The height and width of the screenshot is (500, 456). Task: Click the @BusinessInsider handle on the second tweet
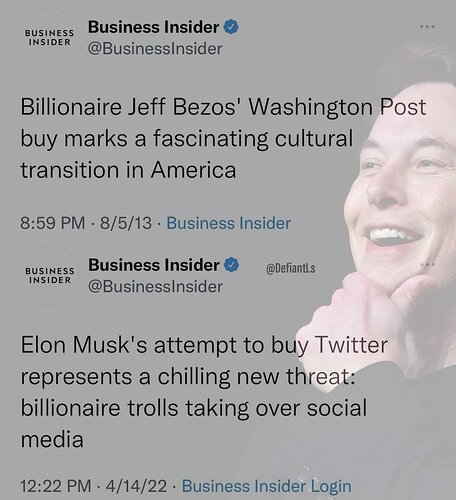click(x=155, y=287)
